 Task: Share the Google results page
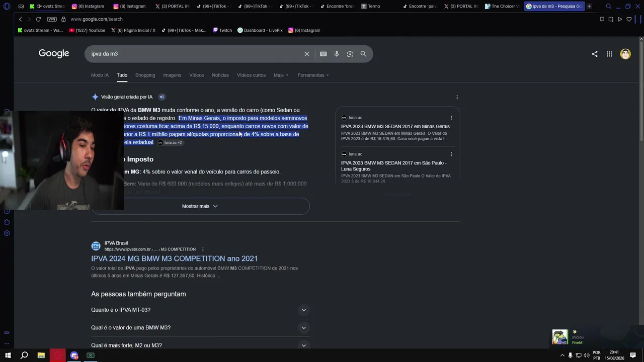(x=595, y=54)
